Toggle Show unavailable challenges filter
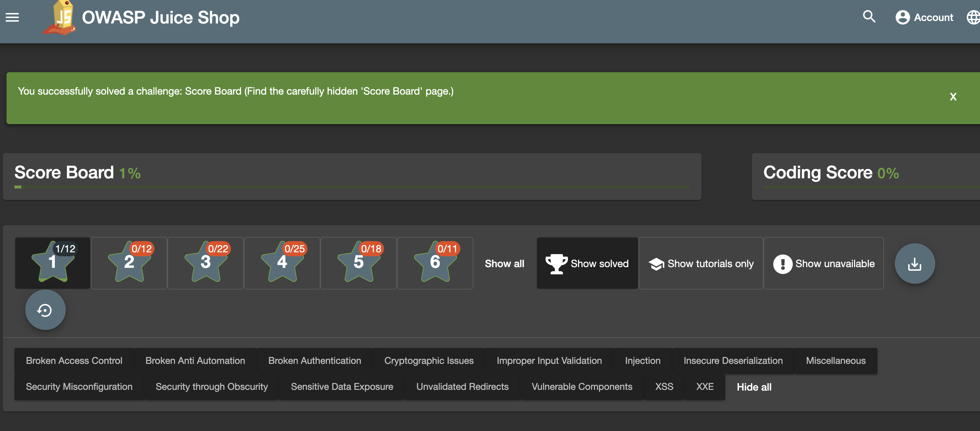Image resolution: width=980 pixels, height=431 pixels. 824,264
